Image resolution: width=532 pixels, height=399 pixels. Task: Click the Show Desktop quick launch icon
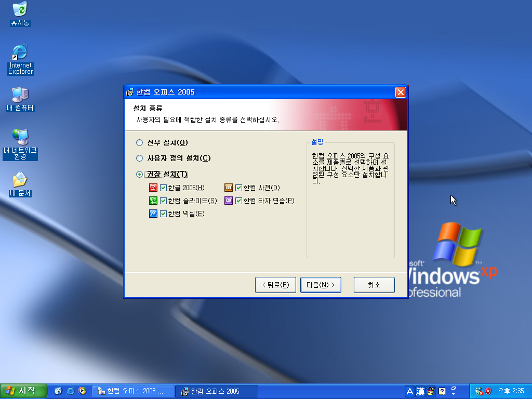pyautogui.click(x=58, y=391)
